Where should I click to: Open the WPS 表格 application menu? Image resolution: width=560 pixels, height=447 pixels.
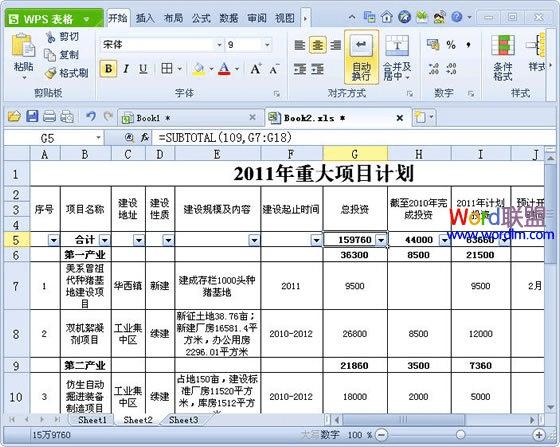(x=54, y=19)
